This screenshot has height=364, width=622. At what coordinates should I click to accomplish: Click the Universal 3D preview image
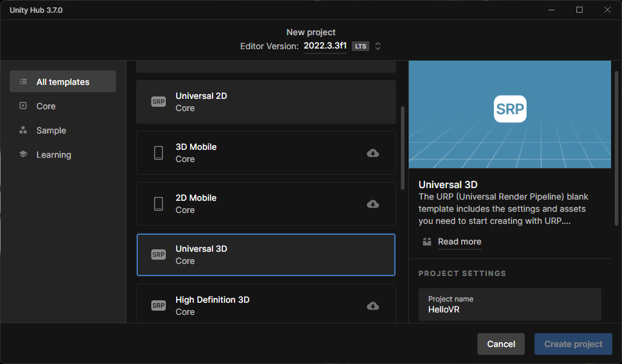tap(510, 113)
